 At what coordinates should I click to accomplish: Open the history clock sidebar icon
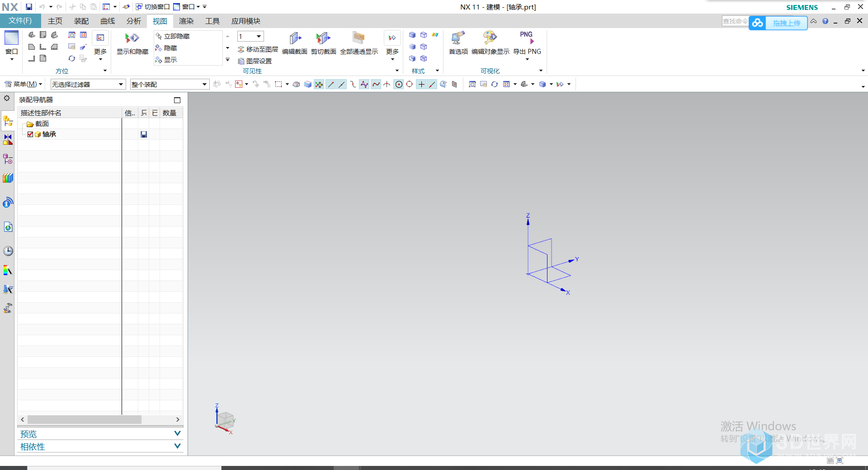[8, 251]
